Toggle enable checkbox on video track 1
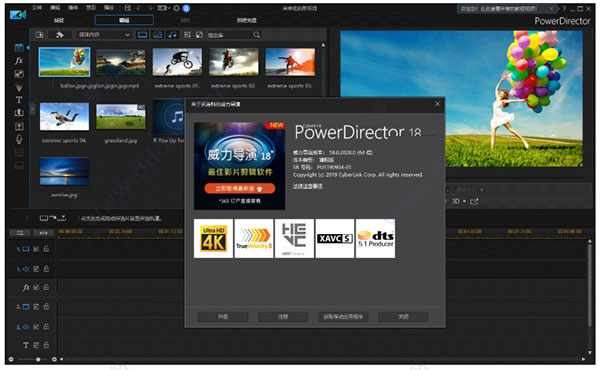The height and width of the screenshot is (370, 600). click(36, 249)
